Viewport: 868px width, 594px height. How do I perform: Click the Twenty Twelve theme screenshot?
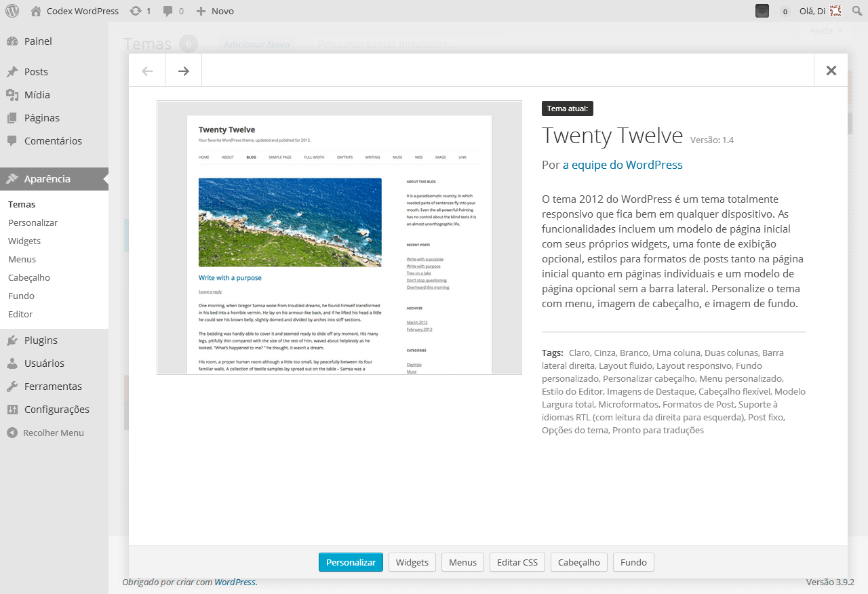tap(339, 237)
